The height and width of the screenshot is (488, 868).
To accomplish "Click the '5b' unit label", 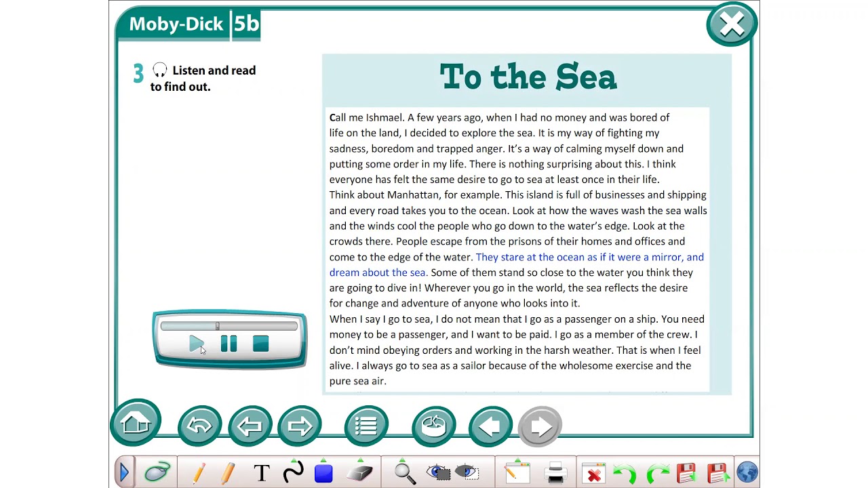I will coord(246,24).
